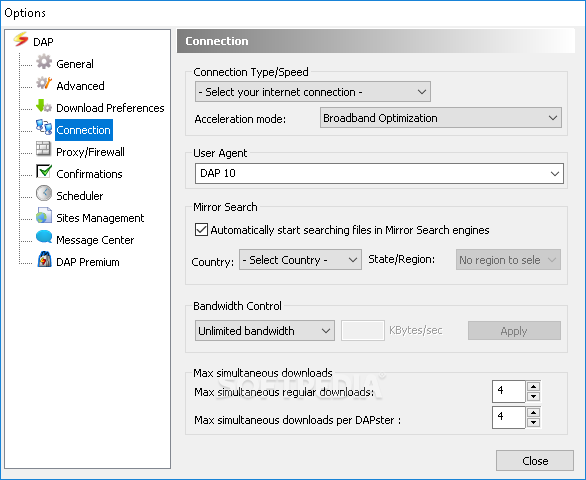Open the DAP Premium page
This screenshot has width=586, height=480.
pos(88,262)
